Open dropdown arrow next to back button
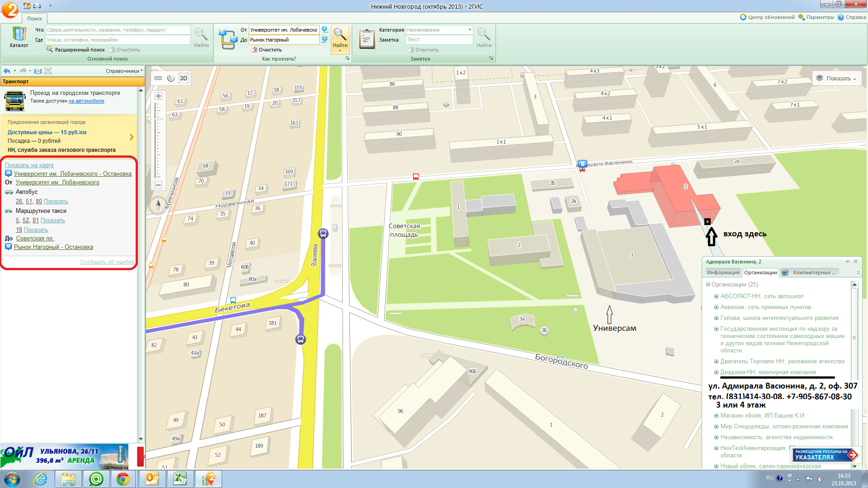Screen dimensions: 868x488 pos(14,71)
